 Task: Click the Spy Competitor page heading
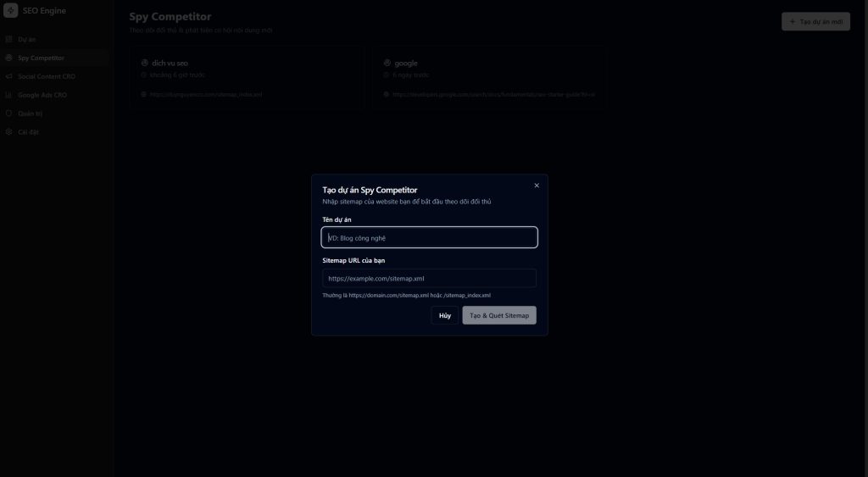(170, 17)
